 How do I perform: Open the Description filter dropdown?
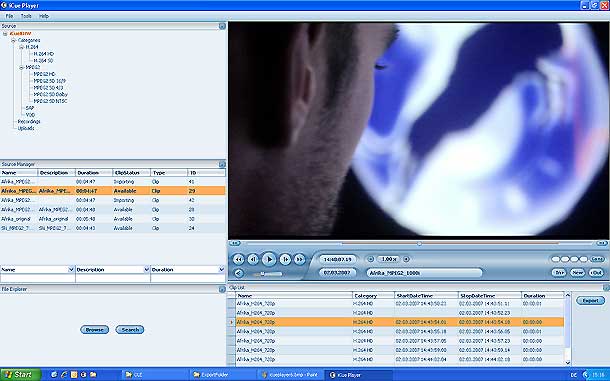click(147, 269)
